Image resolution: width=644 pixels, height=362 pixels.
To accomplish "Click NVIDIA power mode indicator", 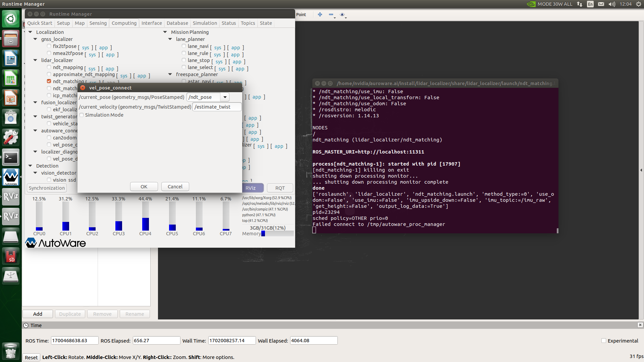I will click(549, 4).
